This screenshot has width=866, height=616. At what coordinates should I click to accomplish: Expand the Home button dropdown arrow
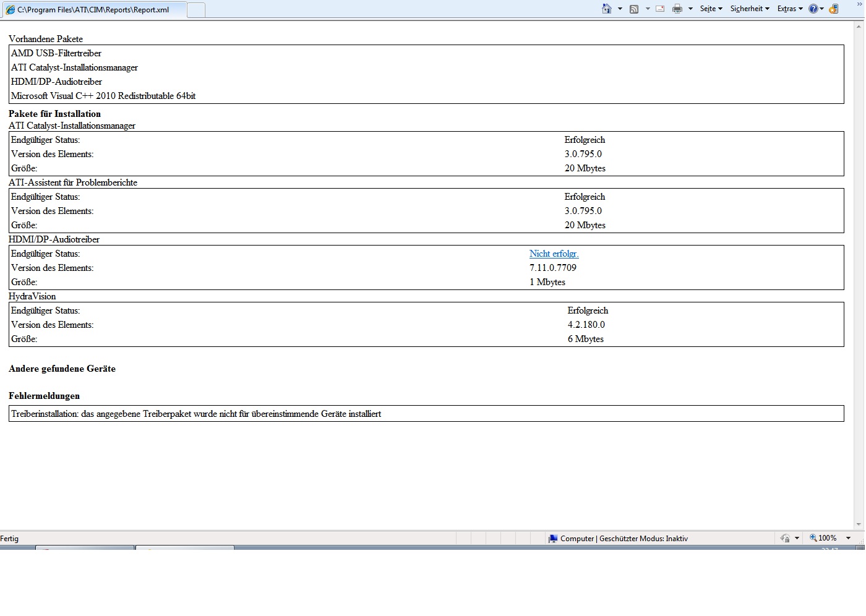click(x=620, y=9)
